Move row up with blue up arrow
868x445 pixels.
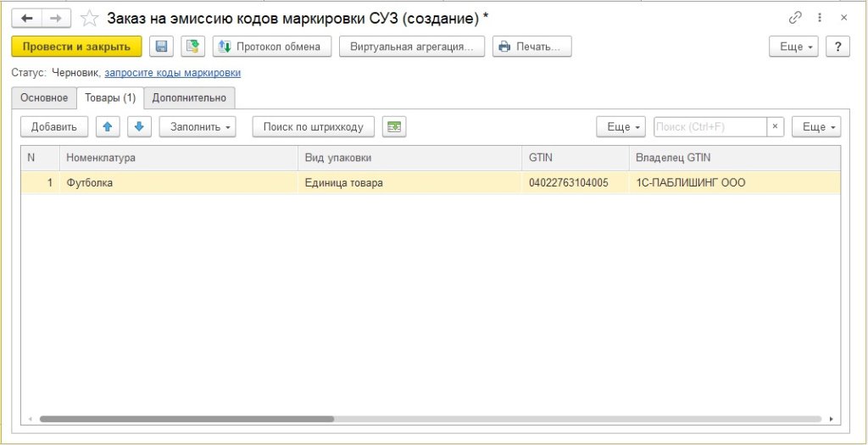pos(108,127)
